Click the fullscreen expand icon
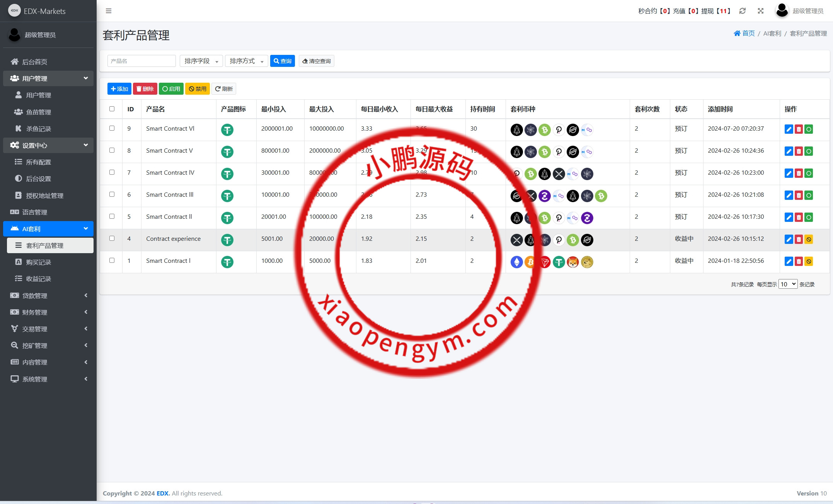833x504 pixels. (x=760, y=11)
